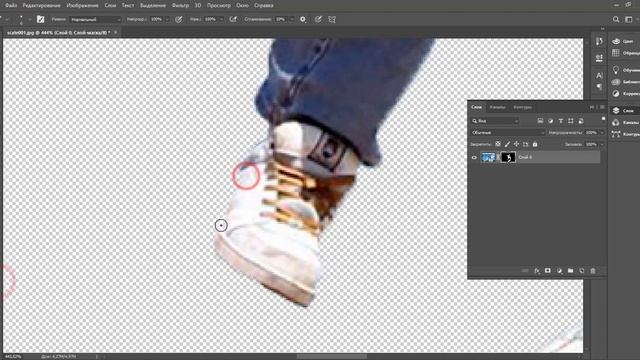Toggle pressure for opacity icon in options bar
The height and width of the screenshot is (360, 640).
tap(179, 19)
